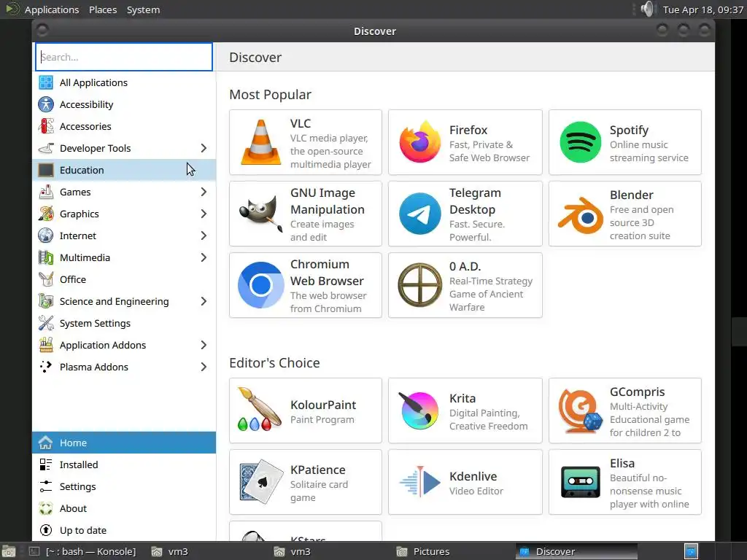
Task: Open the Krita app icon
Action: (419, 411)
